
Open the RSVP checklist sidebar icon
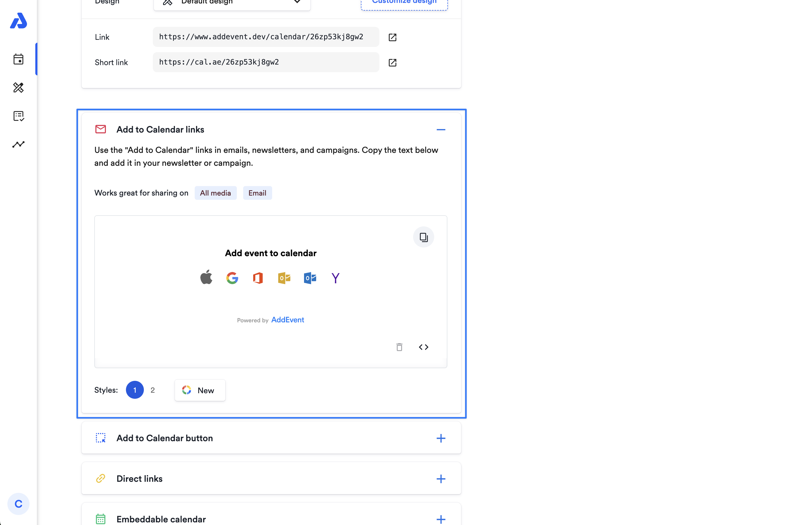tap(18, 116)
